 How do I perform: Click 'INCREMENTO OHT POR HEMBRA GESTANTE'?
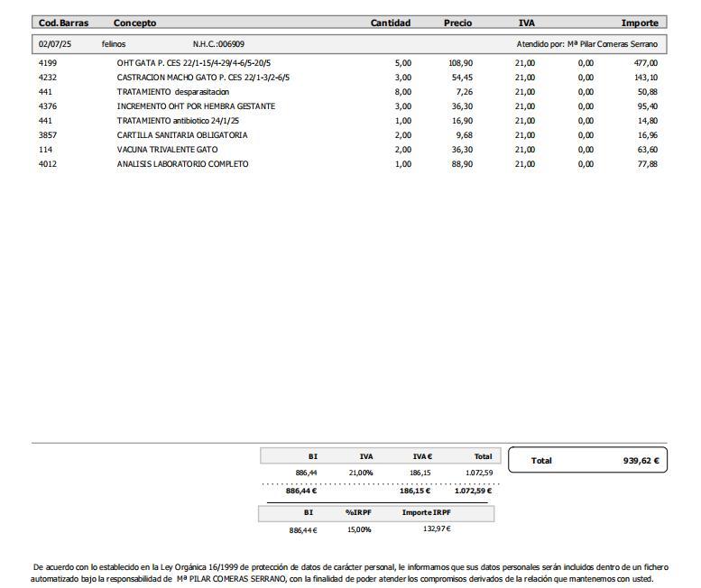click(196, 106)
